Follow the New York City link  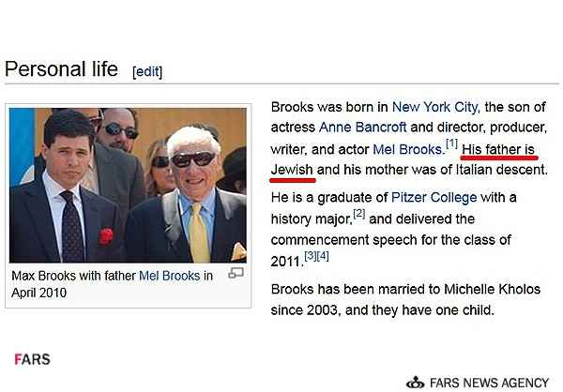pos(435,107)
